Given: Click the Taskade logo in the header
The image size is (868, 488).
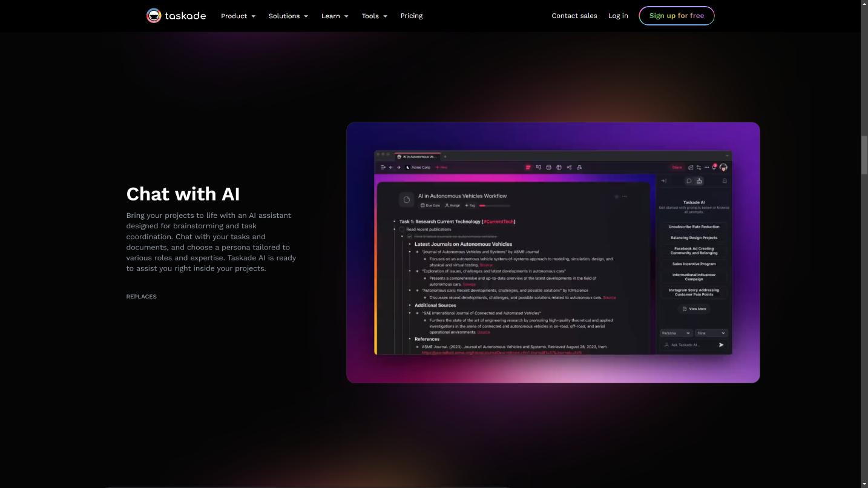Looking at the screenshot, I should tap(176, 16).
